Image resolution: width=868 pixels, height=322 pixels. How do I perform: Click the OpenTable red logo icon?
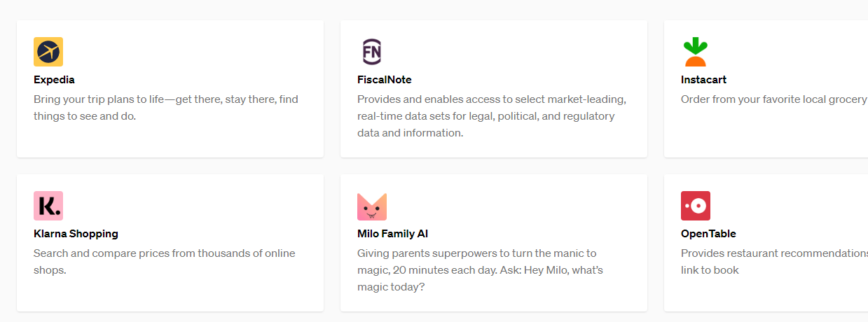pos(696,206)
